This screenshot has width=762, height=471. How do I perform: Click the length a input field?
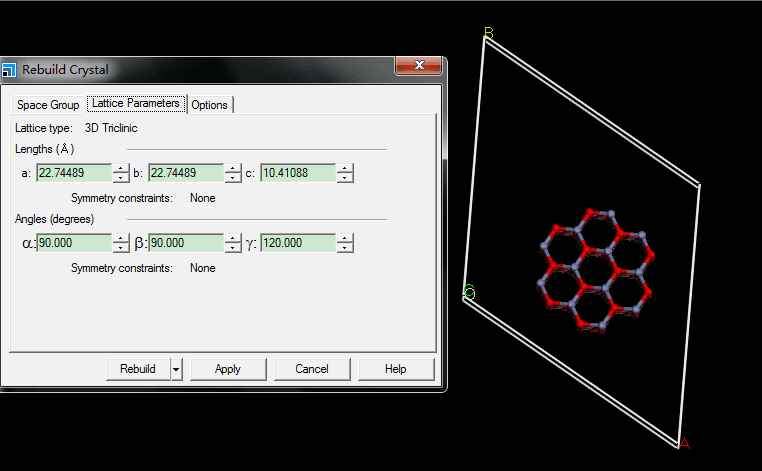point(74,173)
